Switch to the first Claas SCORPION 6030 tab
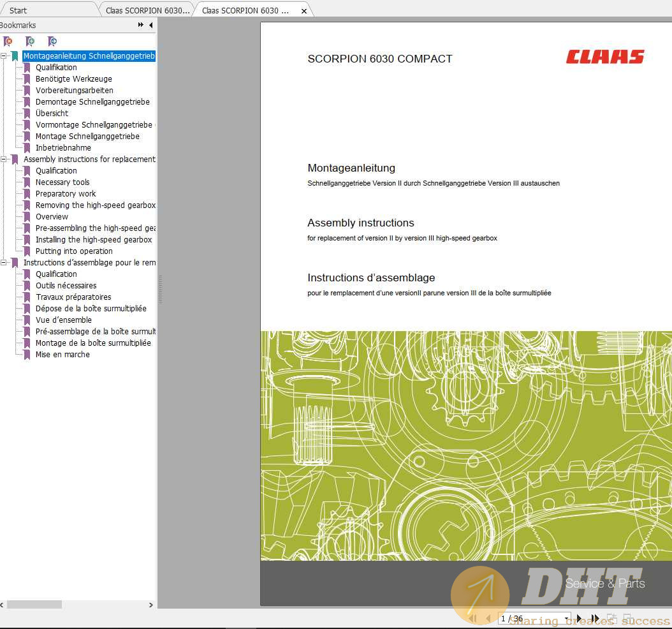The width and height of the screenshot is (672, 629). 147,10
